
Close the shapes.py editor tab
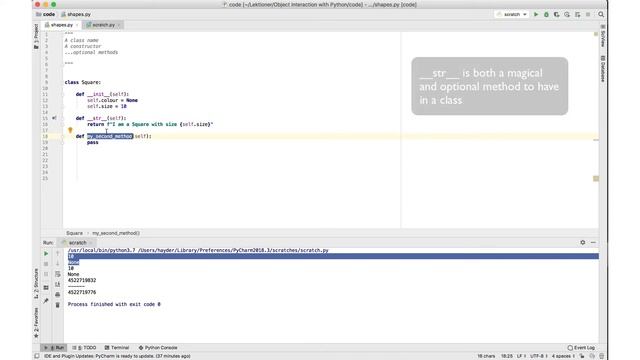click(77, 25)
